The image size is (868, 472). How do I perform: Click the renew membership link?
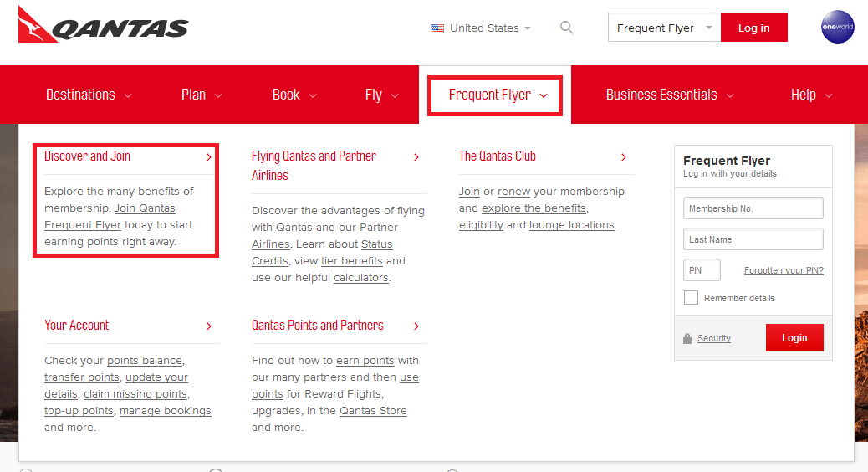513,192
